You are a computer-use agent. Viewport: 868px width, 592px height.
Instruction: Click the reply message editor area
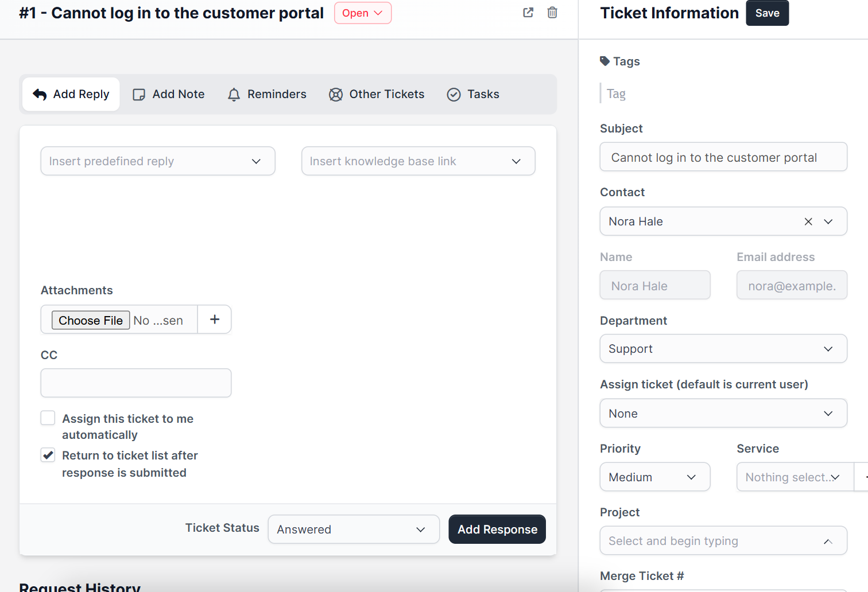[x=288, y=229]
